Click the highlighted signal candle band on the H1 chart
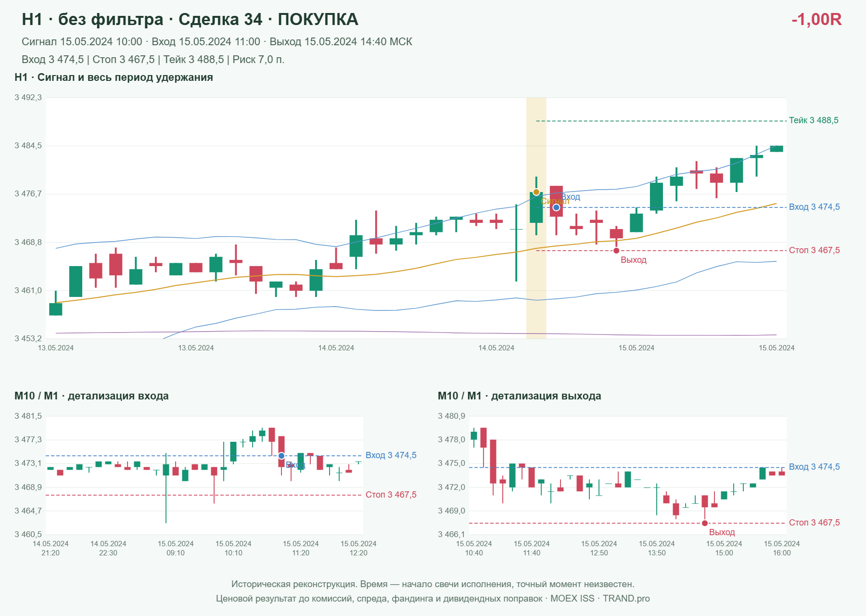The image size is (866, 616). coord(536,218)
